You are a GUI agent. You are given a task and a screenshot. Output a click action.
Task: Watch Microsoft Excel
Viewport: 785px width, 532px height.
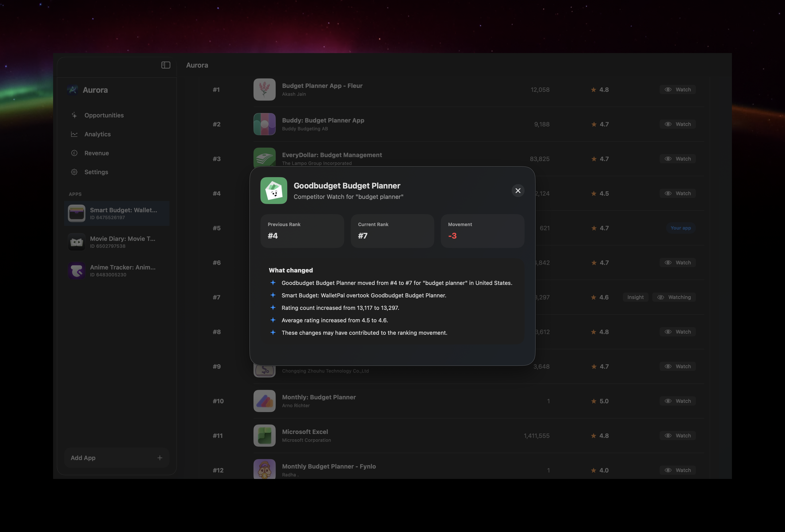point(678,436)
